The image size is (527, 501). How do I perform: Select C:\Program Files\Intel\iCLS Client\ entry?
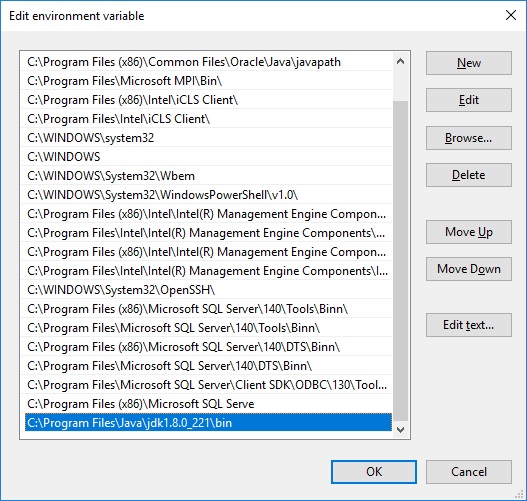207,119
